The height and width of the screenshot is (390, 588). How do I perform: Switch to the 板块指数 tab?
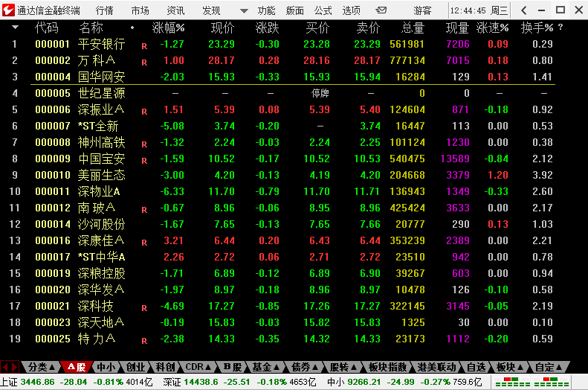(x=388, y=367)
